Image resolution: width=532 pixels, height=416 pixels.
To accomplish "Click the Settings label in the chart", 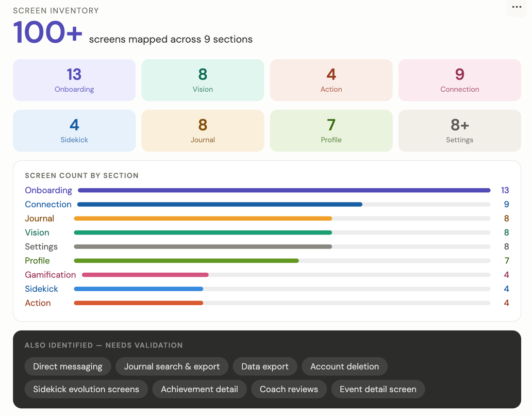I will (x=41, y=247).
